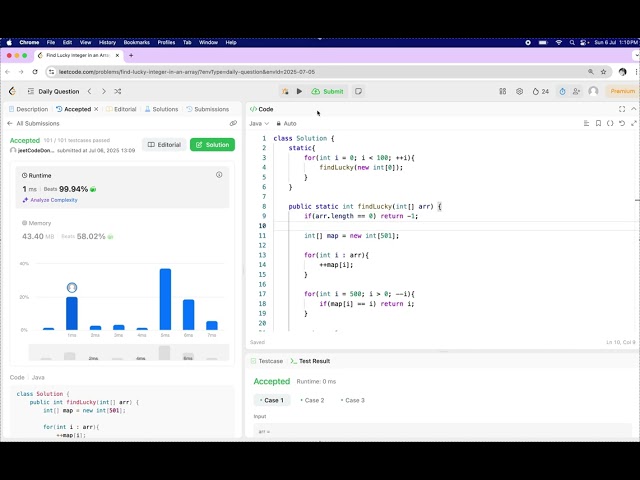640x480 pixels.
Task: Open the notes icon beside Submit
Action: (358, 91)
